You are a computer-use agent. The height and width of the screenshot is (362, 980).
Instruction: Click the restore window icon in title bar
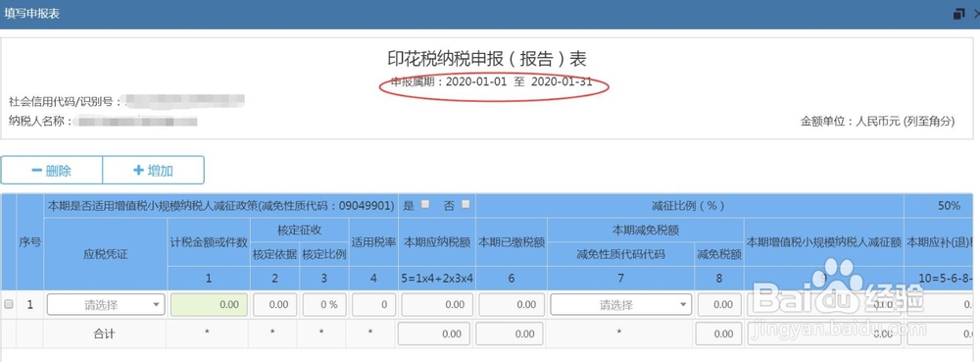[959, 14]
